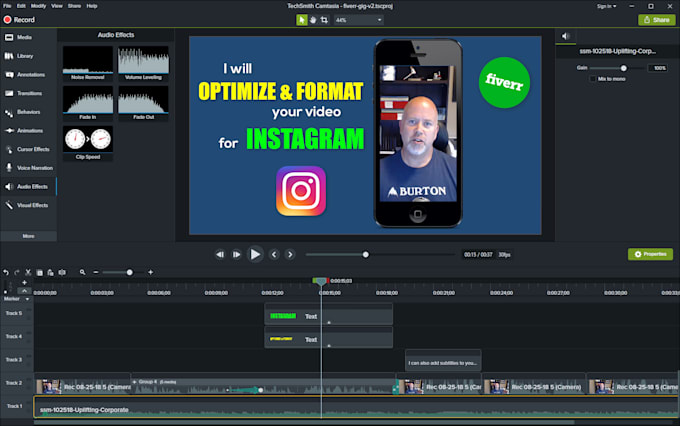680x426 pixels.
Task: Select the Volume Leveling effect
Action: coord(144,63)
